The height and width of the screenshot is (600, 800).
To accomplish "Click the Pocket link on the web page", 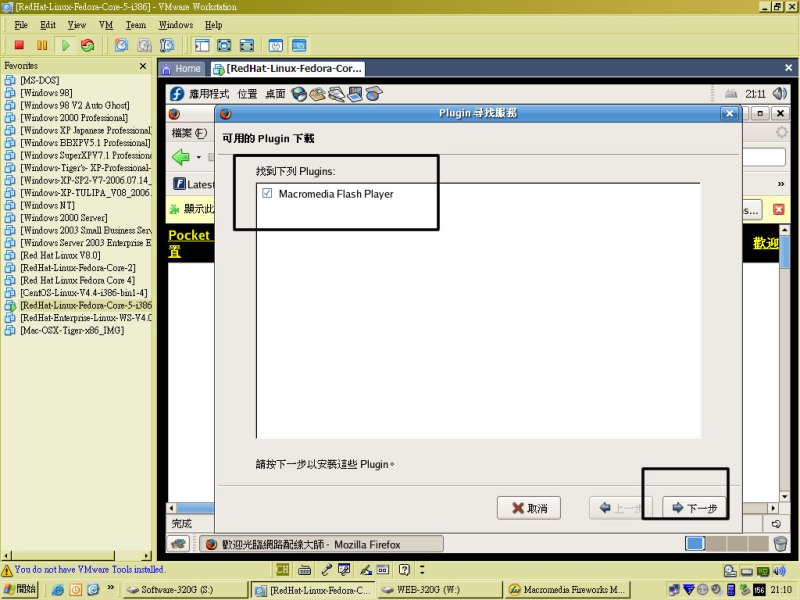I will coord(189,235).
